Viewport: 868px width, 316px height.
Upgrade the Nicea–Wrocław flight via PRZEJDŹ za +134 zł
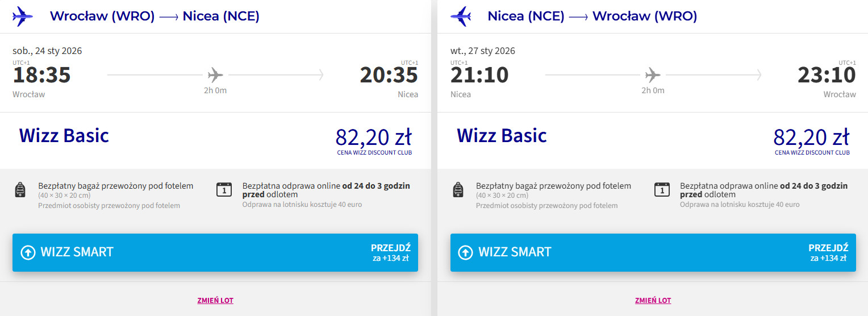click(x=828, y=253)
